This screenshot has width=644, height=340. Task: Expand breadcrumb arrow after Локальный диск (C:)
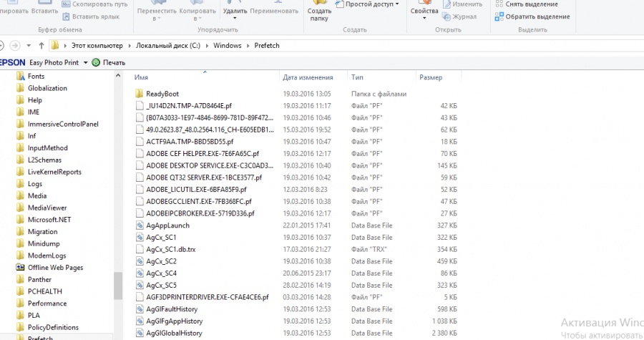207,46
